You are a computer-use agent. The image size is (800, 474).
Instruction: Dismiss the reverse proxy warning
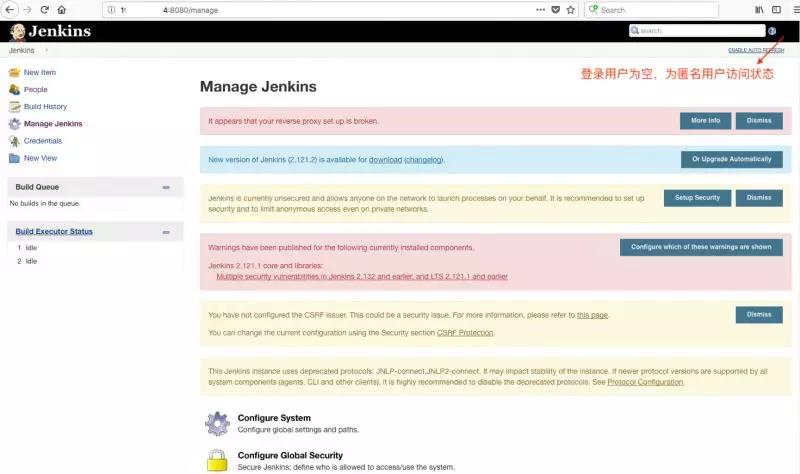[x=759, y=121]
